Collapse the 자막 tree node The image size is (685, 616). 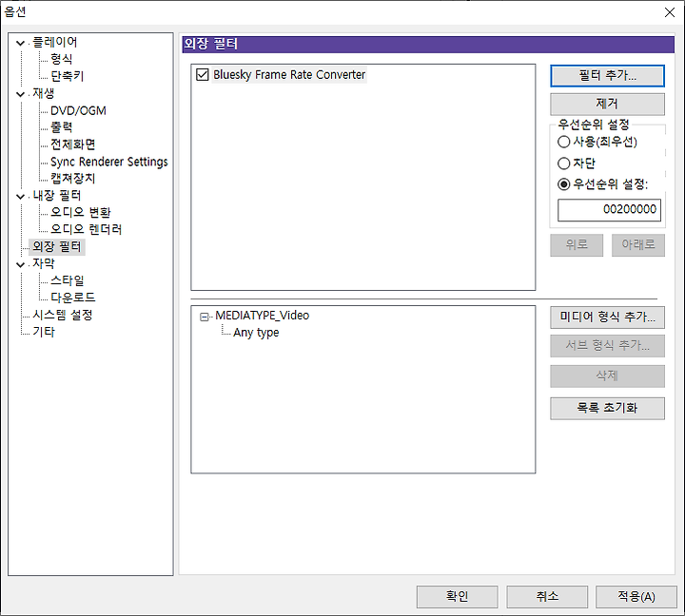(20, 264)
